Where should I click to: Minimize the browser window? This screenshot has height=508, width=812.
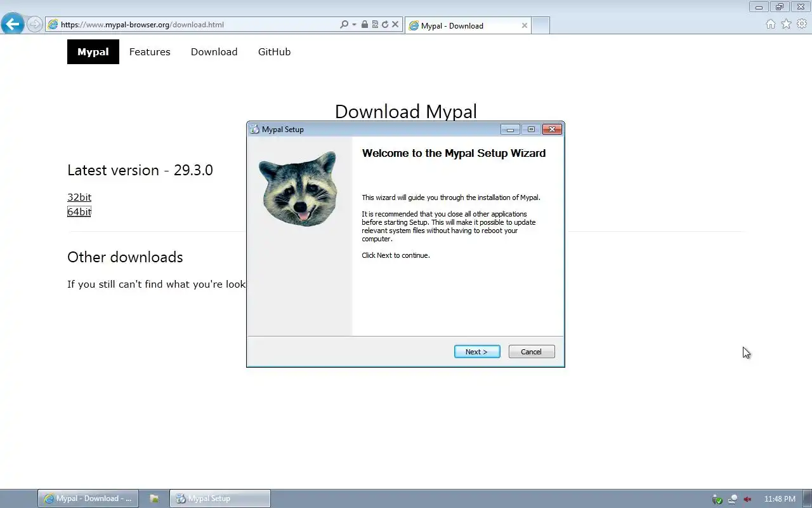(759, 7)
